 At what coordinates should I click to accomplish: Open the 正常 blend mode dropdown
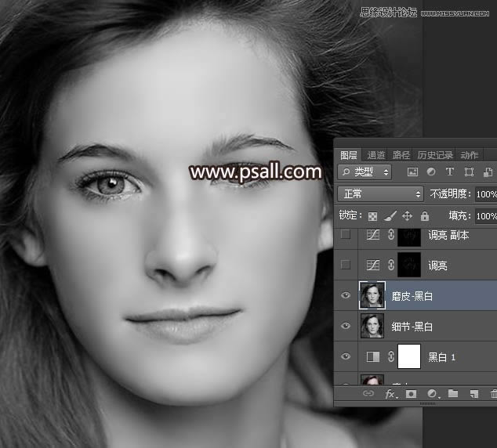[x=380, y=193]
